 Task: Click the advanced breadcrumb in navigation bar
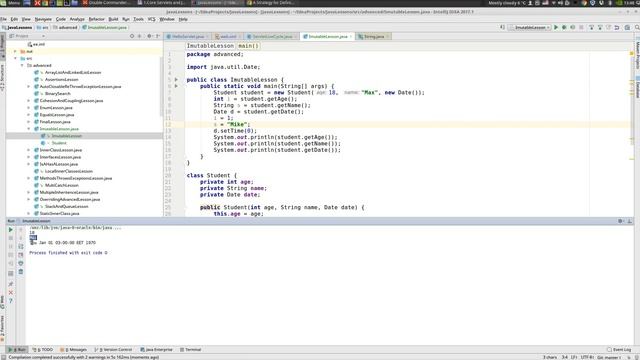[64, 27]
